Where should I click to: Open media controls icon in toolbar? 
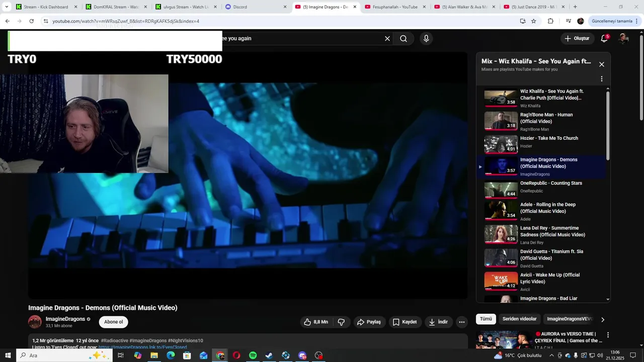(x=569, y=21)
